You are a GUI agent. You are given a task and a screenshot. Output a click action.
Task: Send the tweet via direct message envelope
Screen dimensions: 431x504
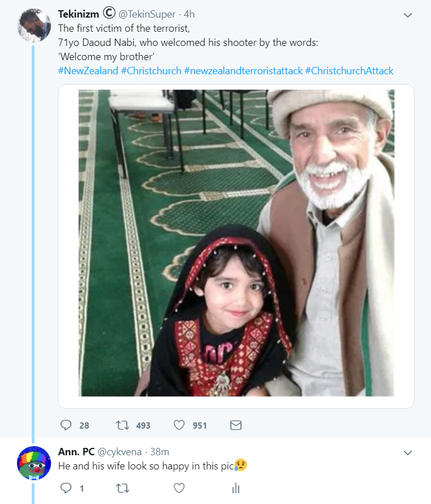pos(236,425)
